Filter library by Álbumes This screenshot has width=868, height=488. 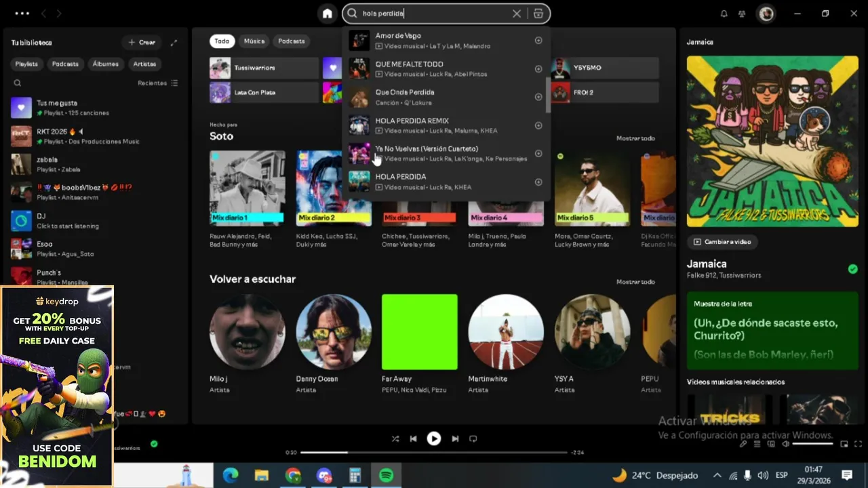coord(105,64)
